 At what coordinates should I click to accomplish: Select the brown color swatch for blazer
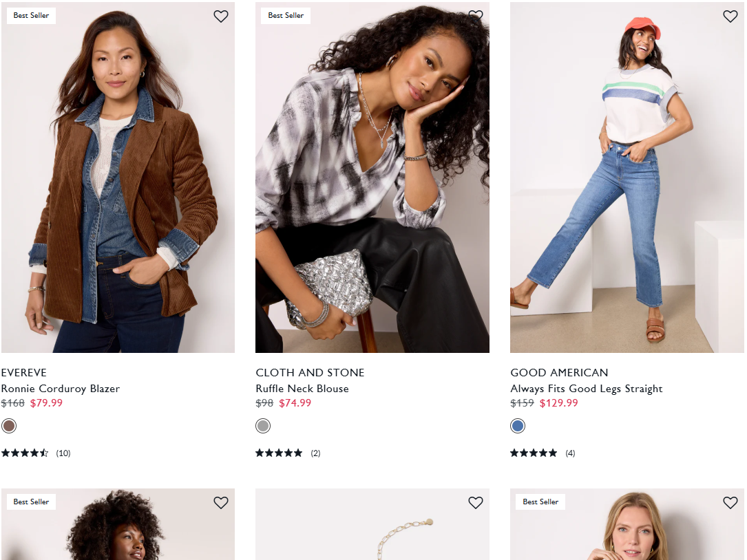click(8, 426)
